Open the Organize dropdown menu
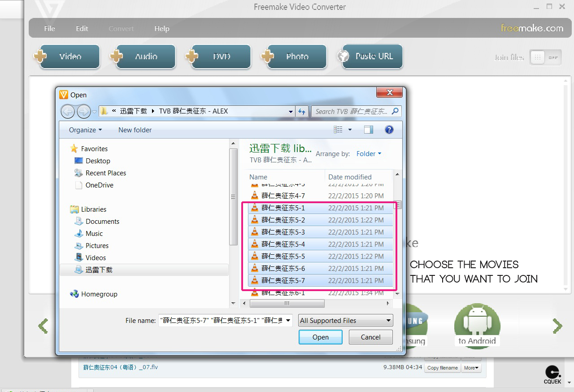 (85, 130)
